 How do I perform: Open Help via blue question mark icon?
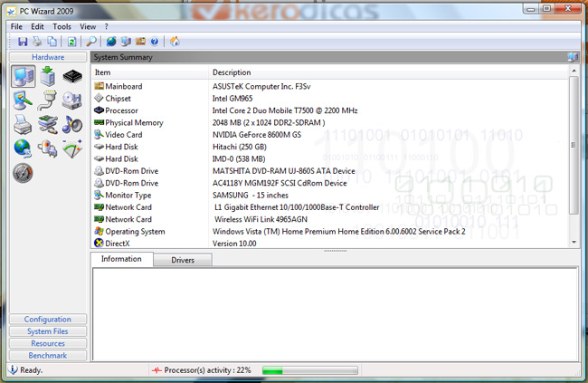click(155, 42)
